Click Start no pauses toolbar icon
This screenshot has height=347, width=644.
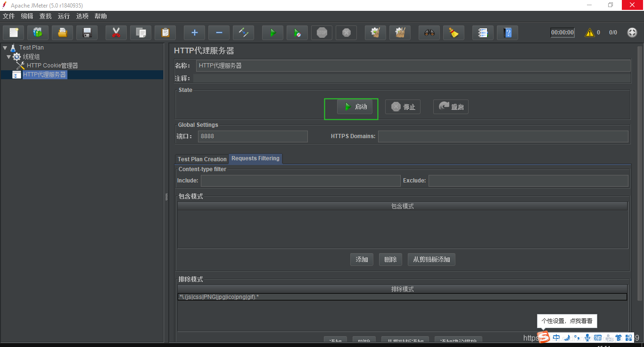(297, 33)
